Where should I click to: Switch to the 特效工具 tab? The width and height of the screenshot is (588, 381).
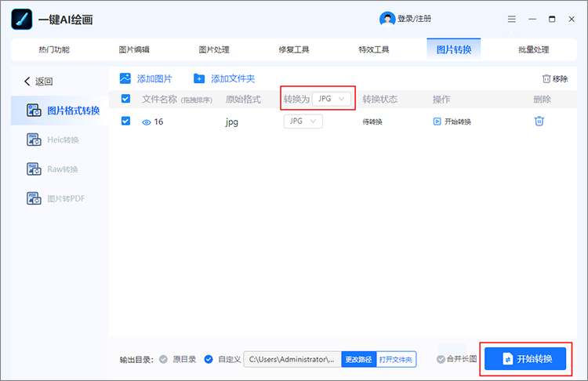click(374, 49)
